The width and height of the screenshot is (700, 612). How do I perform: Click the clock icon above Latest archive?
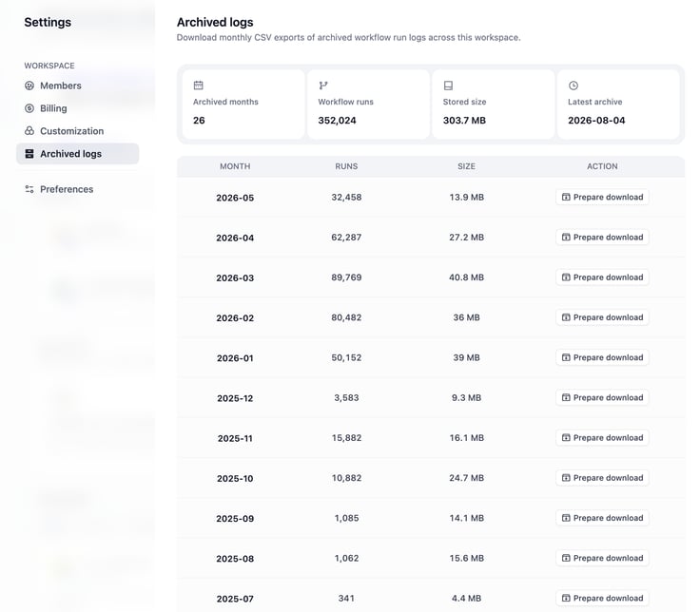[x=574, y=86]
